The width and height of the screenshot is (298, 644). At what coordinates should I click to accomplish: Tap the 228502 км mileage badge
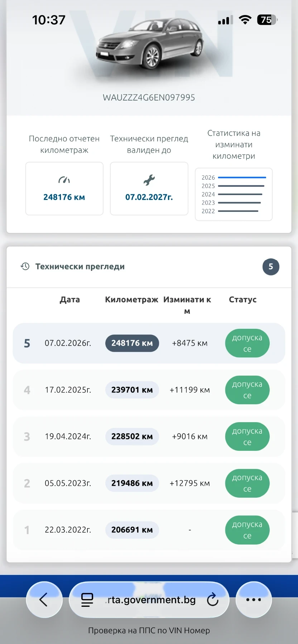132,436
